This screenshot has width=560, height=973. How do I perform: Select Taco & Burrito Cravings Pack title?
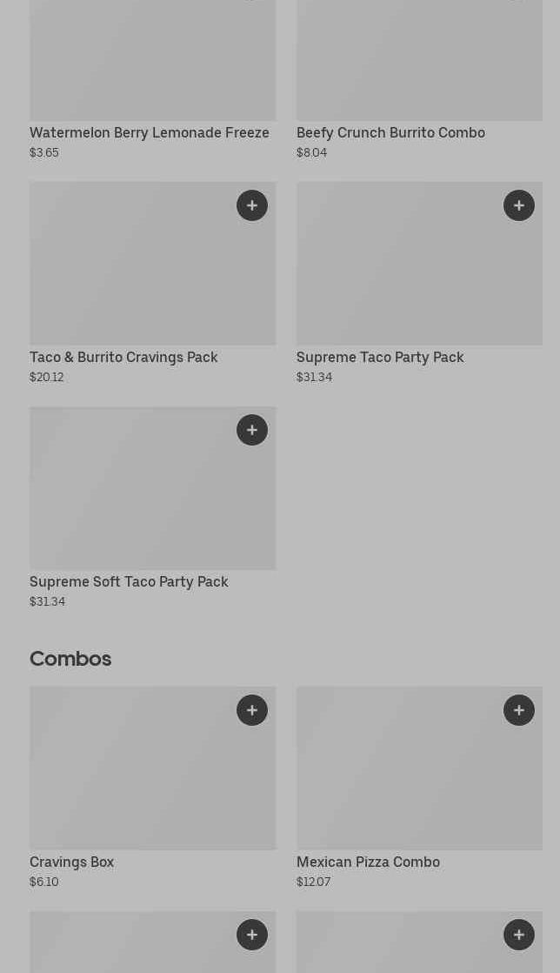coord(123,357)
